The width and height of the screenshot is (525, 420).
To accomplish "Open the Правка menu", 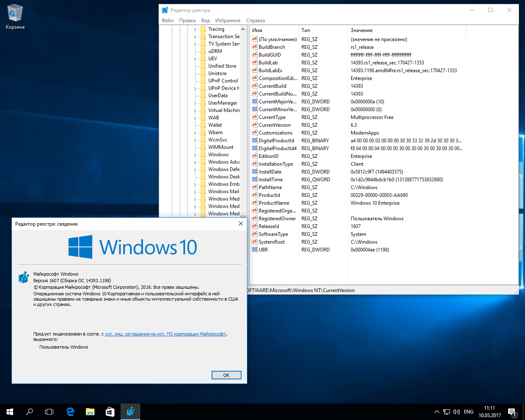I will (187, 21).
